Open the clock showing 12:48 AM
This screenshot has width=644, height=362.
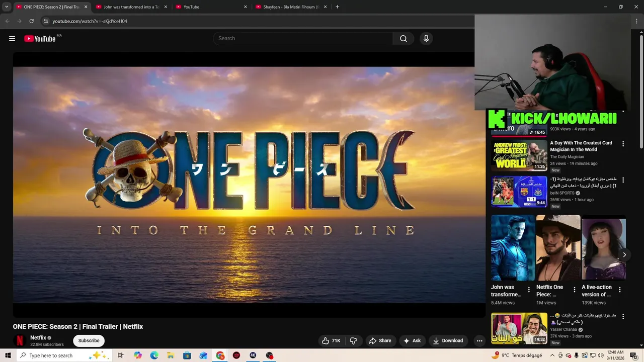click(615, 355)
